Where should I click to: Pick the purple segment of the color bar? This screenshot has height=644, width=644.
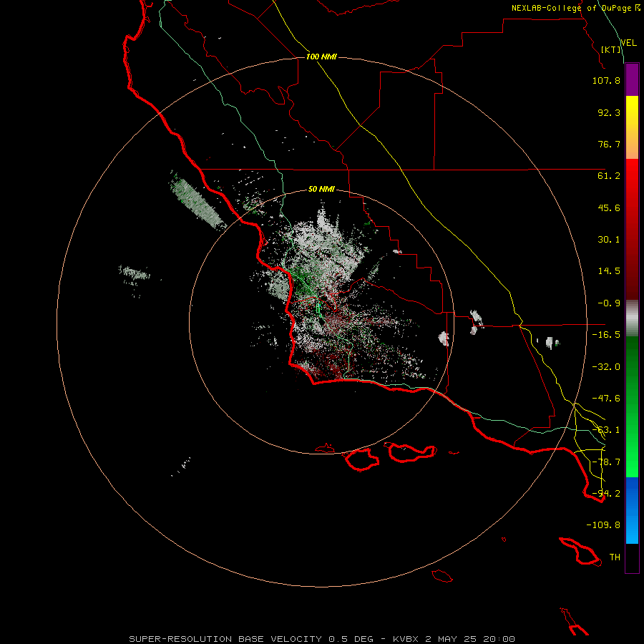coord(632,79)
